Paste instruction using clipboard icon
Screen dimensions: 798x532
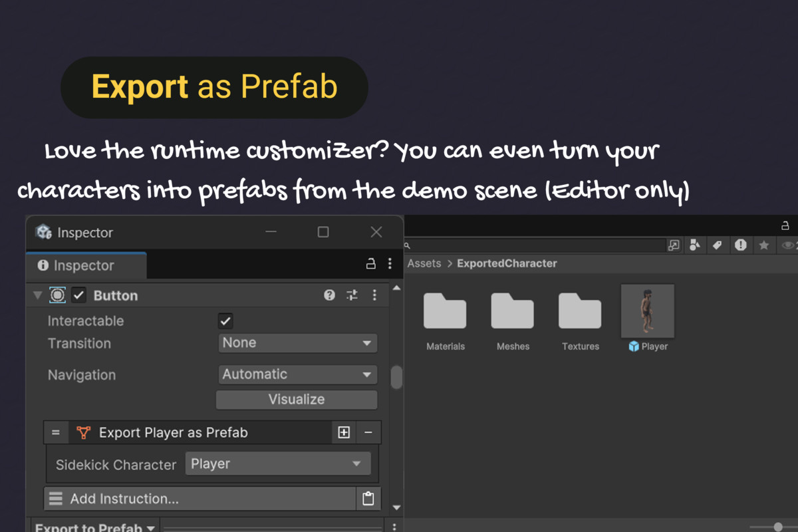[368, 498]
